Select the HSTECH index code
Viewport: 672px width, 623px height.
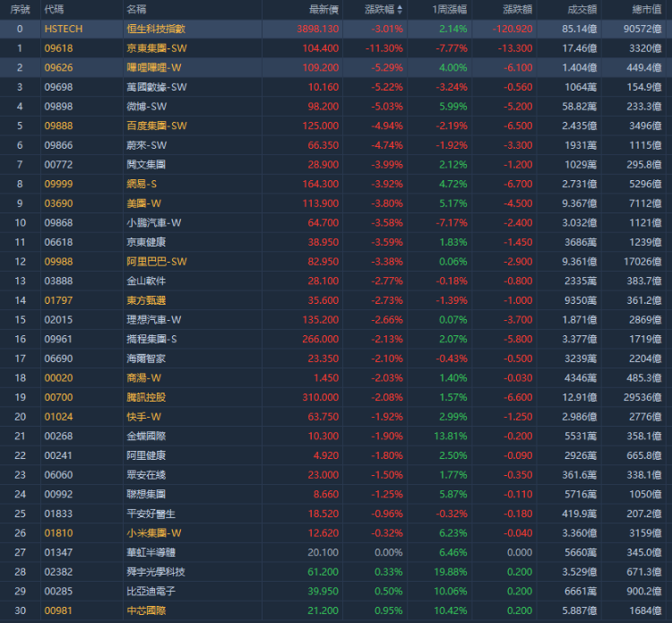pos(64,29)
